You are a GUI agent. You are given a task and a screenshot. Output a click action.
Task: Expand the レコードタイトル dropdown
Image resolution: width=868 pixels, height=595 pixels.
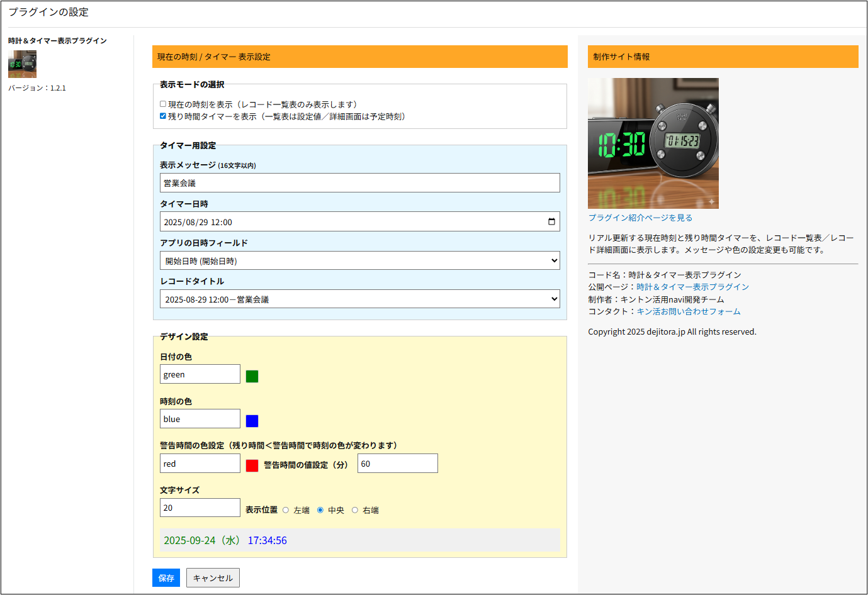[x=359, y=299]
